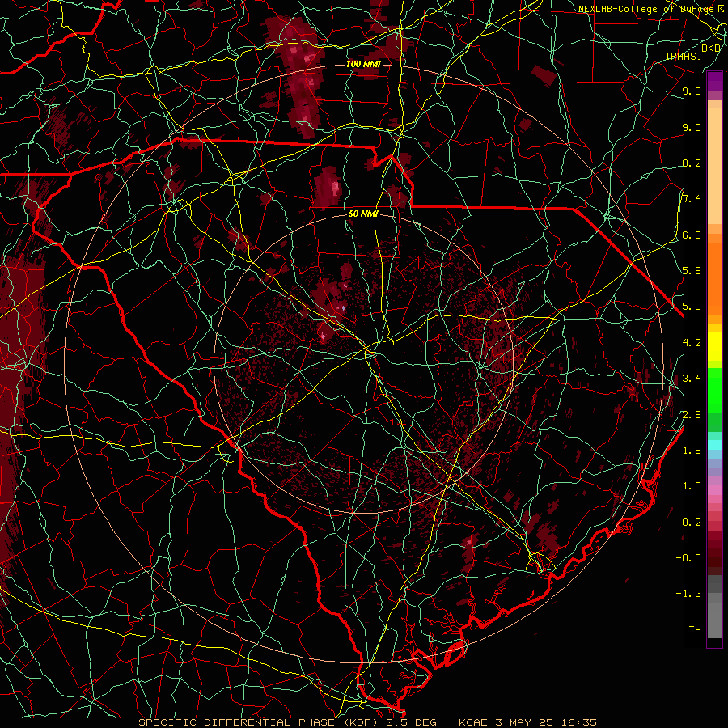Screen dimensions: 728x728
Task: Click the "3.4" legend value
Action: (692, 379)
